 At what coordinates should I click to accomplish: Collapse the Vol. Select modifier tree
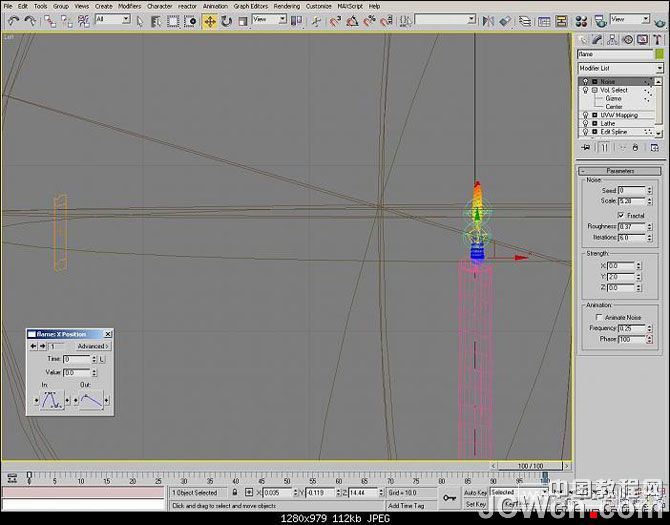594,90
